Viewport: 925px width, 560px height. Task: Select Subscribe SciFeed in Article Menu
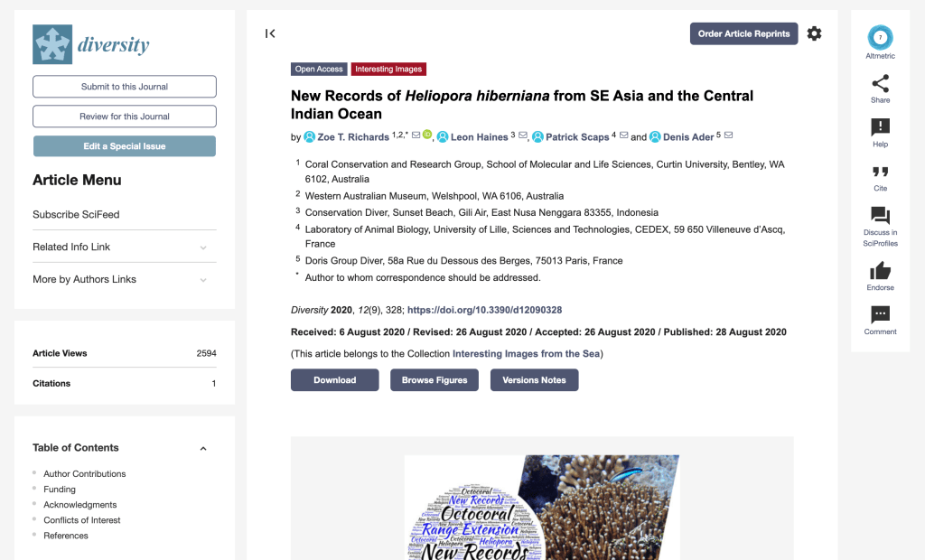coord(76,215)
